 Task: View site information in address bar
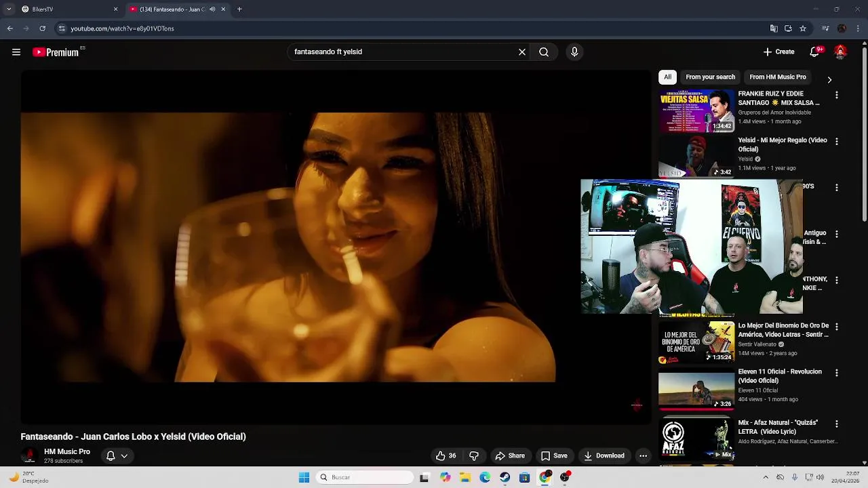pyautogui.click(x=62, y=28)
